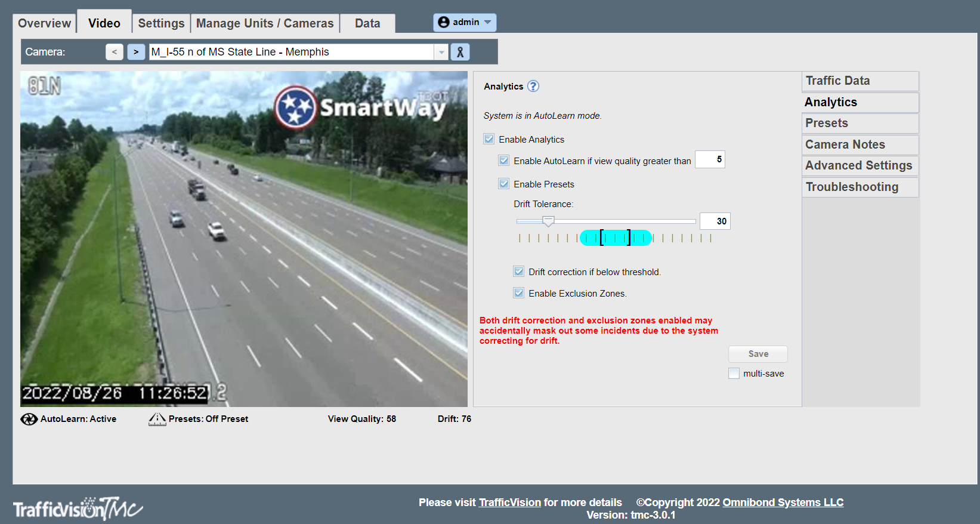980x524 pixels.
Task: Click the Drift Tolerance value field showing 30
Action: click(x=715, y=221)
